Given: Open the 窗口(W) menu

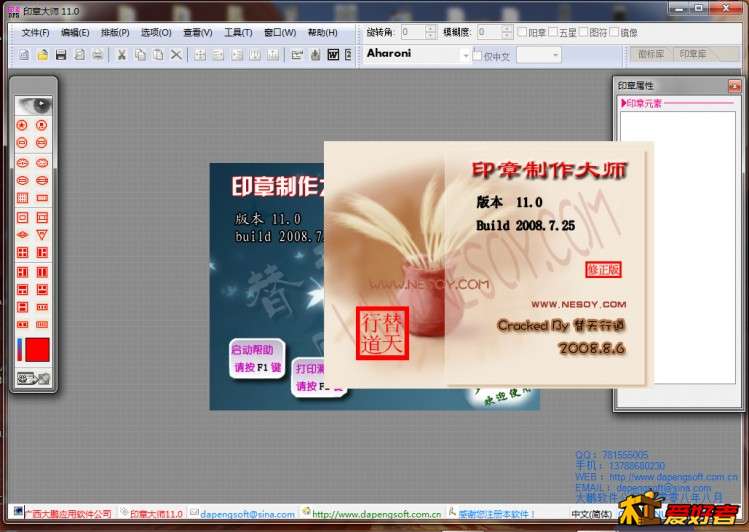Looking at the screenshot, I should point(280,32).
